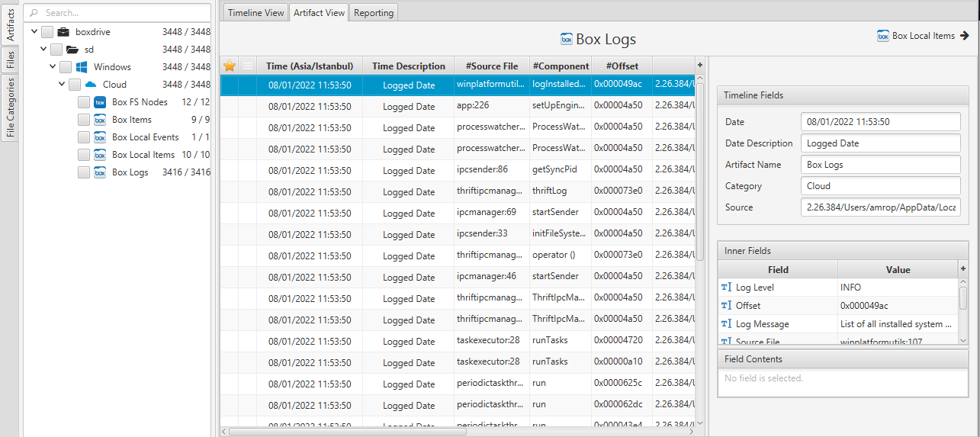Click the Value column header in Inner Fields
The height and width of the screenshot is (437, 980).
tap(898, 269)
